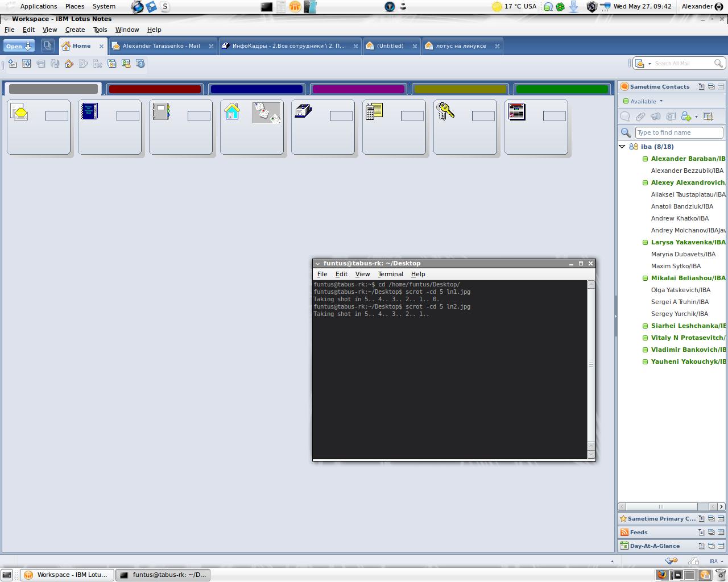Click the terminal window vertical scrollbar

pyautogui.click(x=591, y=369)
